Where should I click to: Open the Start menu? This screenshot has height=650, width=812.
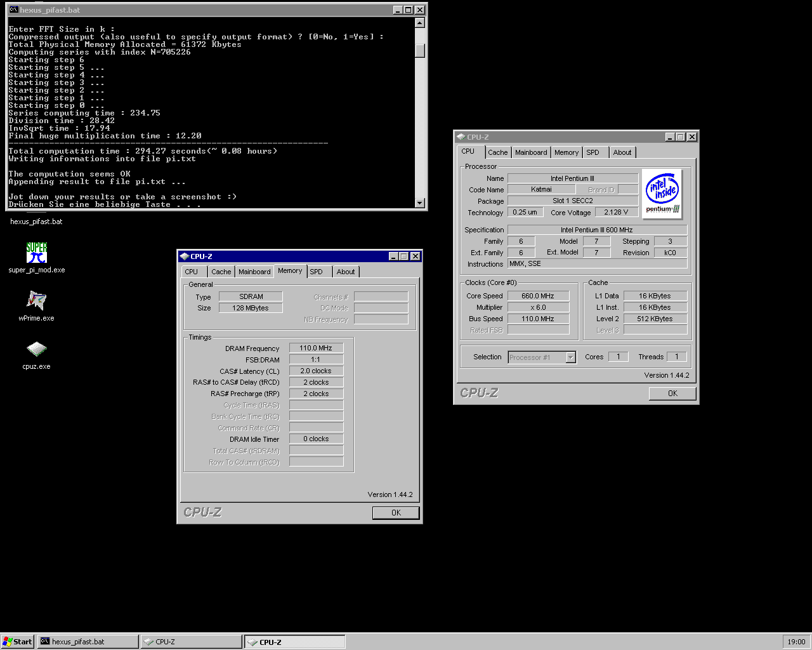pyautogui.click(x=18, y=642)
